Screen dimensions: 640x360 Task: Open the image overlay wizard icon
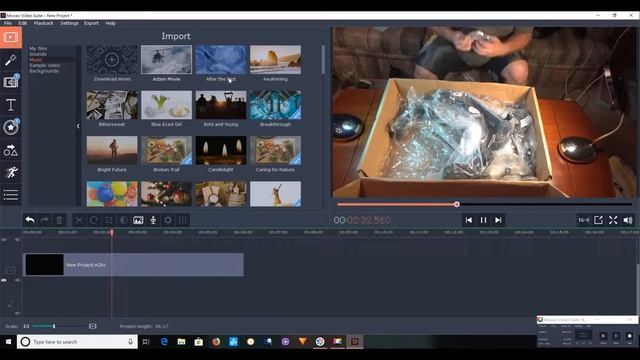click(138, 220)
